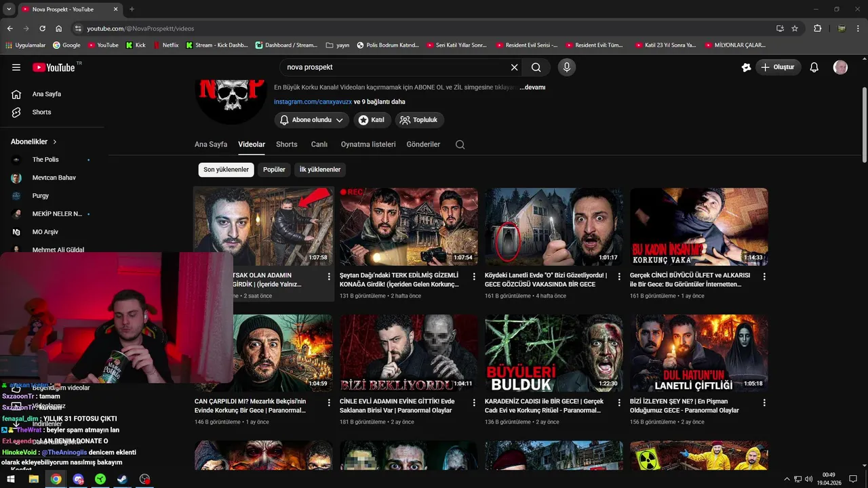The height and width of the screenshot is (488, 868).
Task: Open a new browser tab with plus
Action: click(132, 9)
